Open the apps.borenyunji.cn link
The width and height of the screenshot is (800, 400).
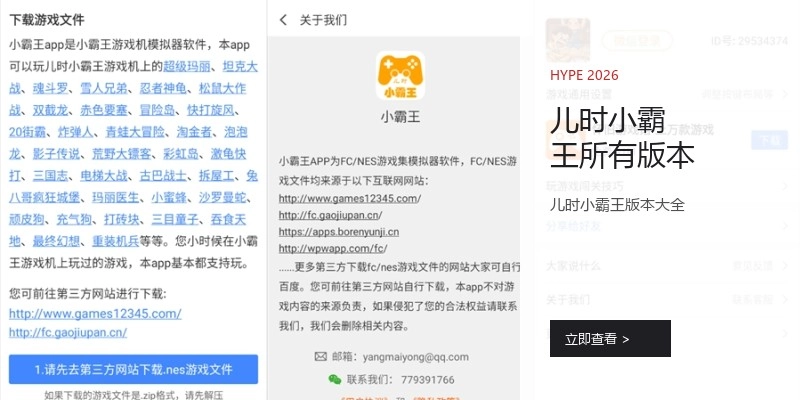pos(339,232)
